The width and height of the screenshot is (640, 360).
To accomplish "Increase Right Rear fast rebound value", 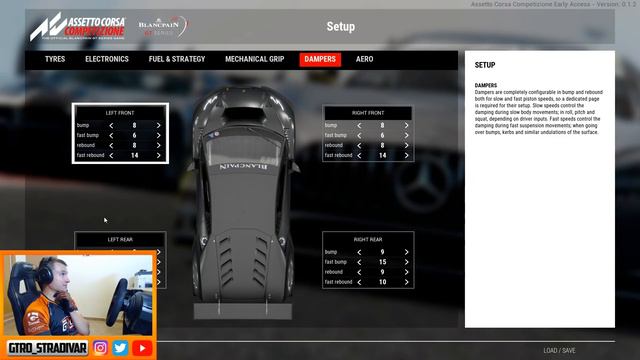I will [407, 282].
